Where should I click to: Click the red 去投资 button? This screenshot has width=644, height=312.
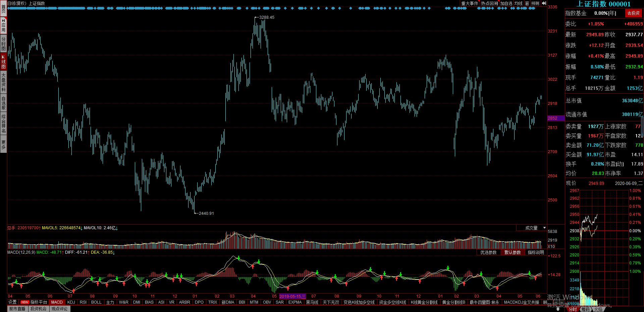click(634, 13)
